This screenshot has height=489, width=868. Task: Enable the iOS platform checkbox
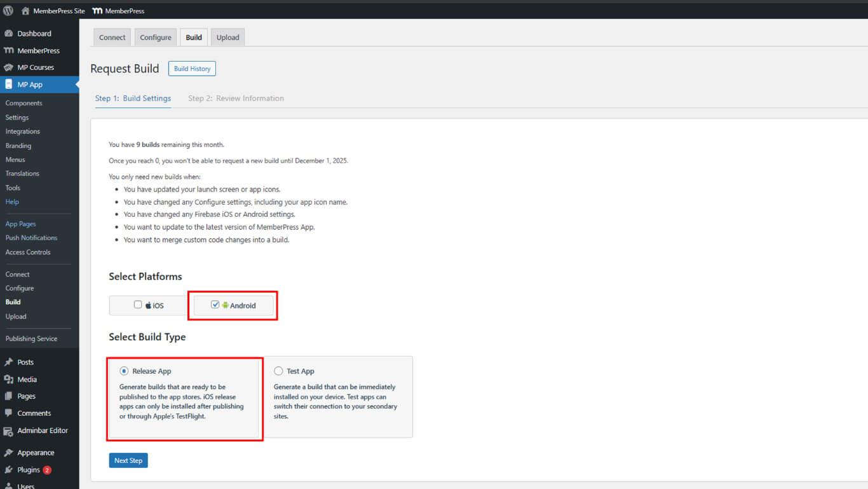138,305
